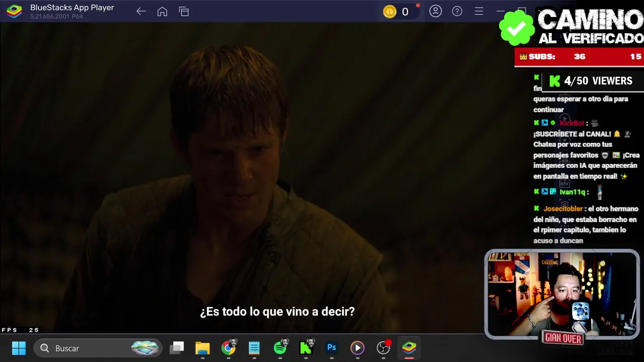644x362 pixels.
Task: Click the BlueStacks taskbar icon
Action: pos(409,347)
